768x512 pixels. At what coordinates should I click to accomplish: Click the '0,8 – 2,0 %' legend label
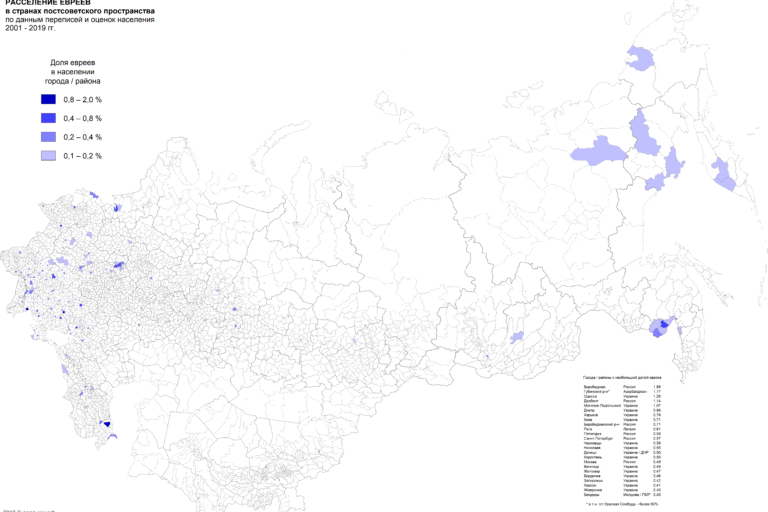pos(82,100)
